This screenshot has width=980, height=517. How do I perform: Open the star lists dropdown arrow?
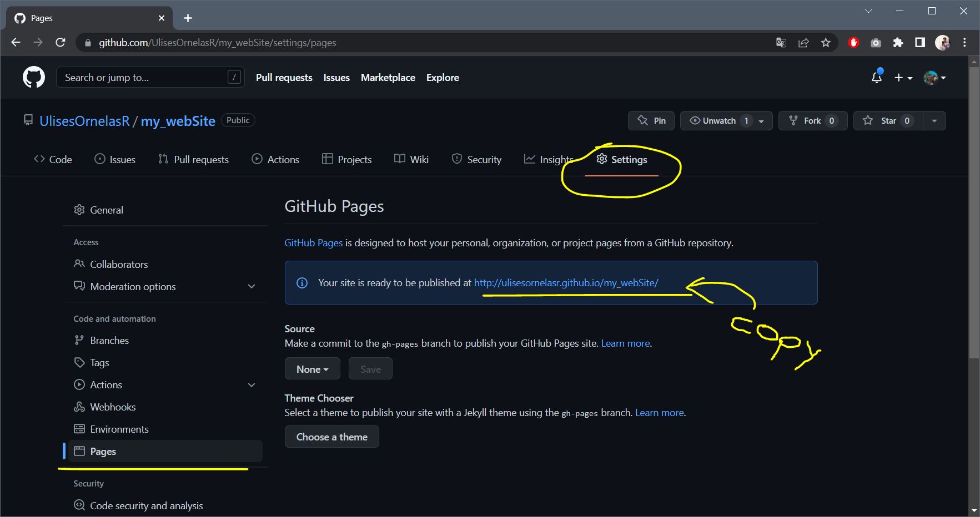934,120
